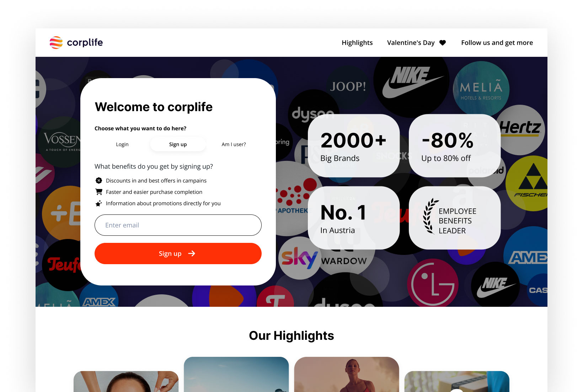Click the sparkle stars promotions icon

[99, 203]
